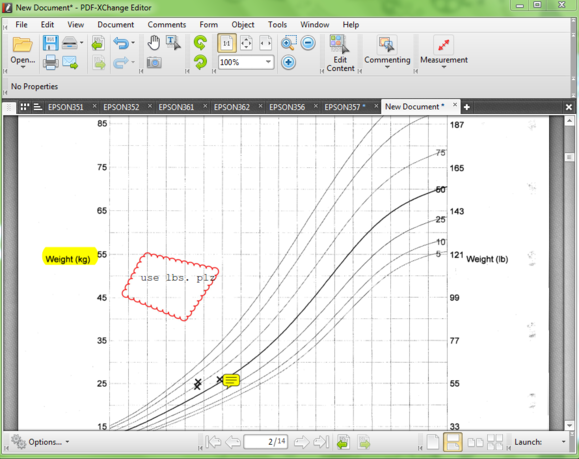Open the tab list icon
The image size is (579, 459).
tap(38, 107)
